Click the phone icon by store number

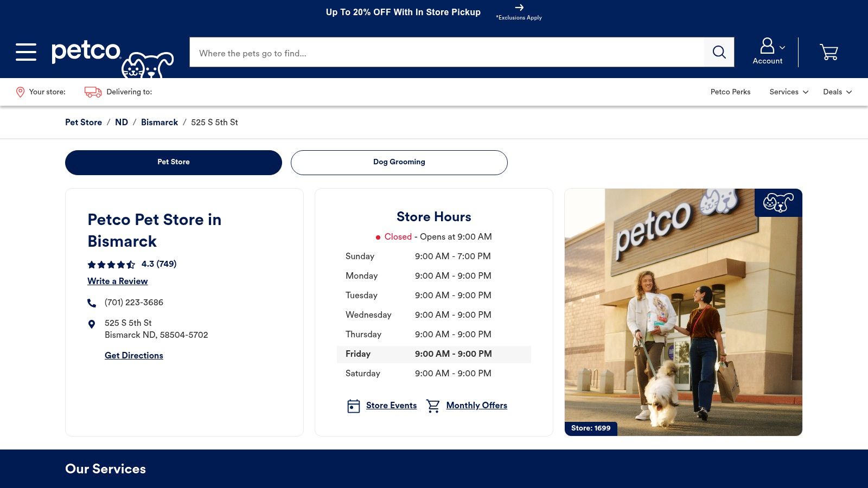[92, 303]
